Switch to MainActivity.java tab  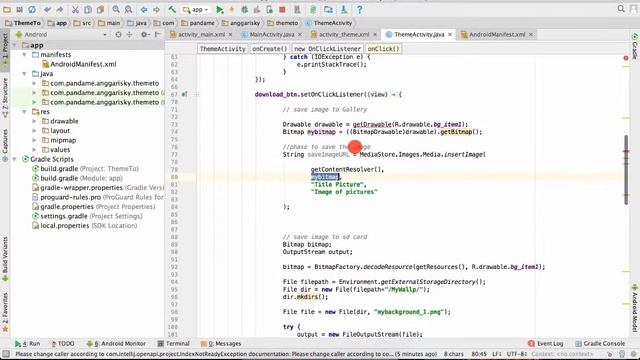pyautogui.click(x=271, y=35)
